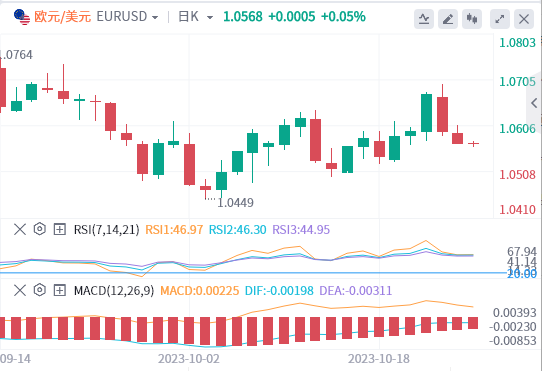Close the chart panel with X
This screenshot has height=371, width=542.
(x=524, y=19)
